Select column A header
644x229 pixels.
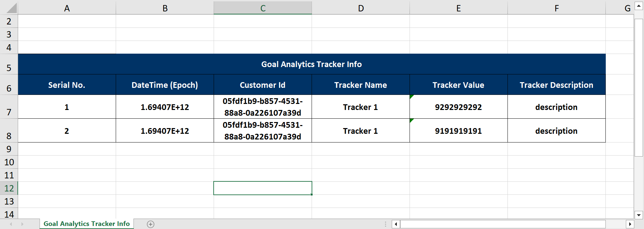(x=67, y=8)
